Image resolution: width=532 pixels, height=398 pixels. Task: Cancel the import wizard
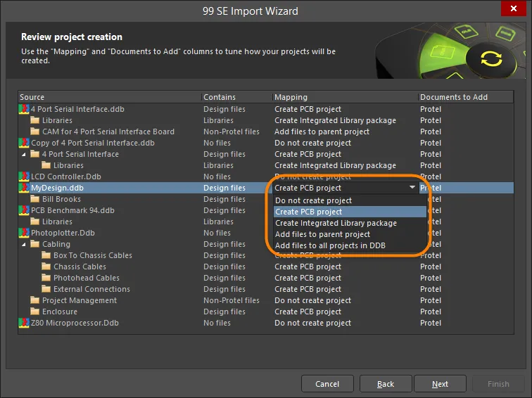coord(327,384)
